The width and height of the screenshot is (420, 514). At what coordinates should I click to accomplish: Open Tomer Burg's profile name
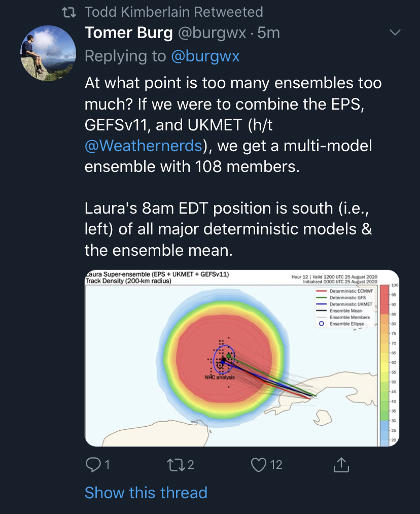click(x=128, y=32)
